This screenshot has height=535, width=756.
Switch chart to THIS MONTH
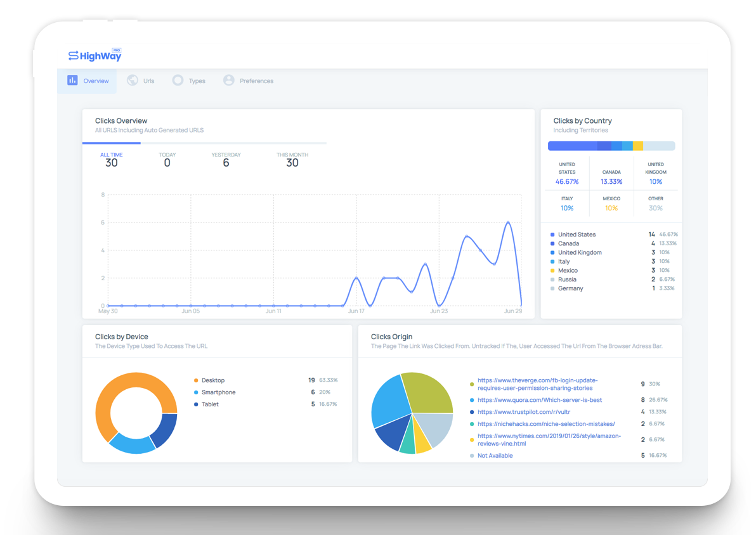[x=292, y=159]
